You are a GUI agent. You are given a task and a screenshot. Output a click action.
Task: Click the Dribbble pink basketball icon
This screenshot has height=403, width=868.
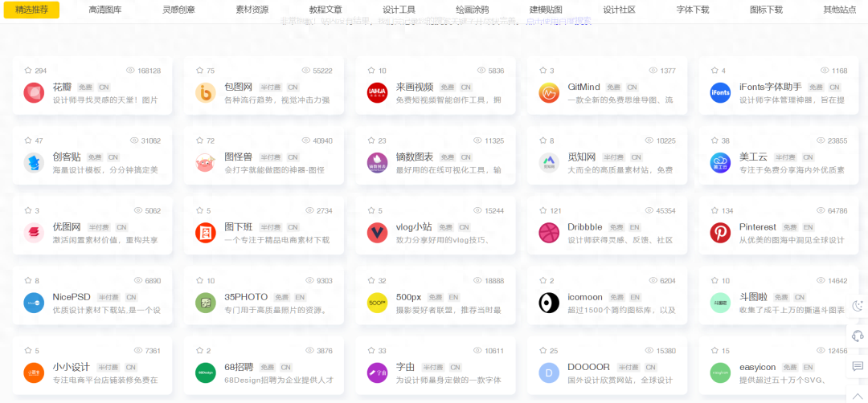click(x=549, y=233)
